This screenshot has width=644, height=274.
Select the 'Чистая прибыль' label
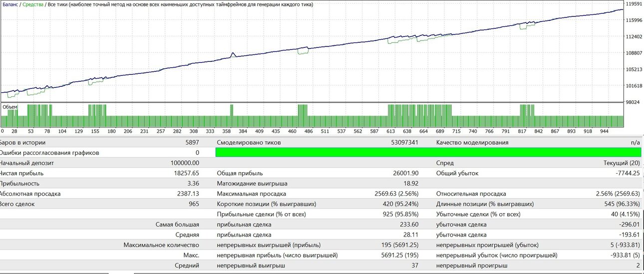tap(21, 173)
